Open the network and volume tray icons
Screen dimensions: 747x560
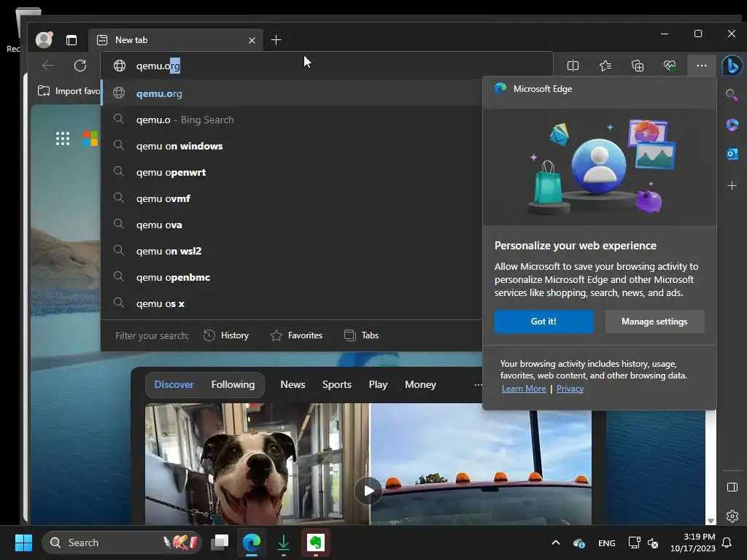point(643,542)
